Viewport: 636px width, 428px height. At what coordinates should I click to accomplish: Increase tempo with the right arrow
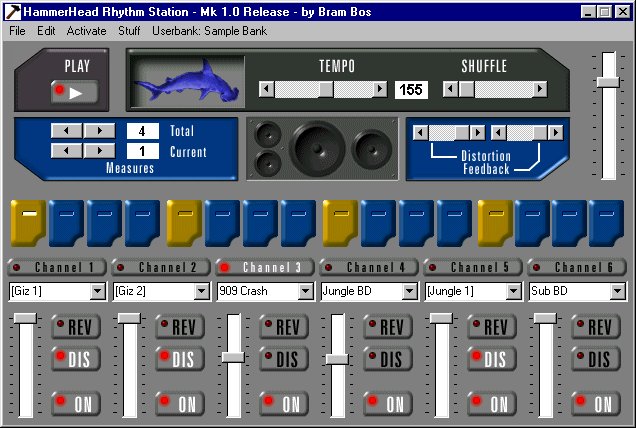coord(380,89)
